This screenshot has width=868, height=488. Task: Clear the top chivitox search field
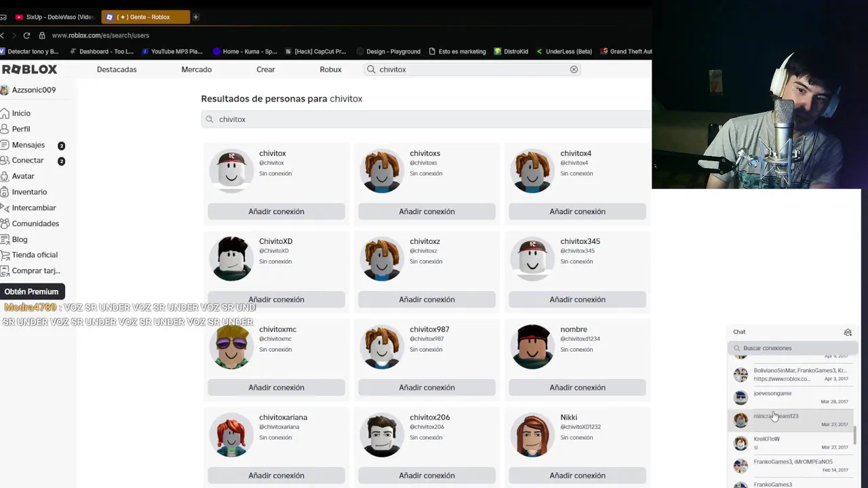point(574,69)
